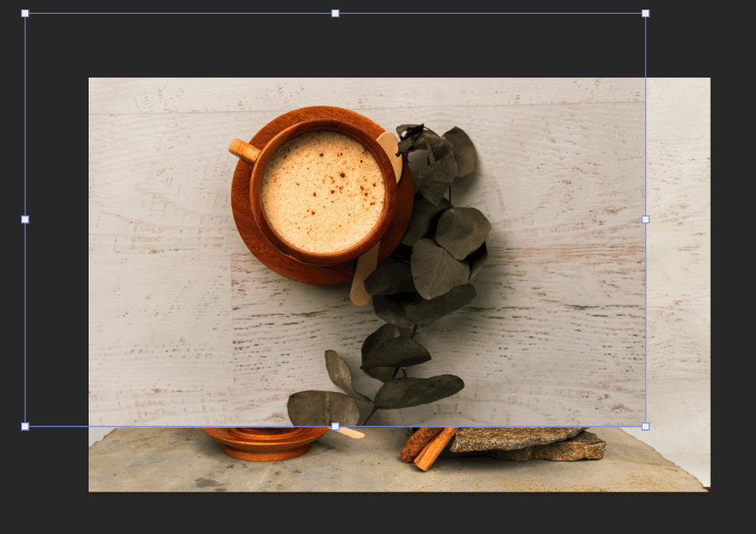756x534 pixels.
Task: Click the top-left corner transform handle
Action: pos(25,14)
